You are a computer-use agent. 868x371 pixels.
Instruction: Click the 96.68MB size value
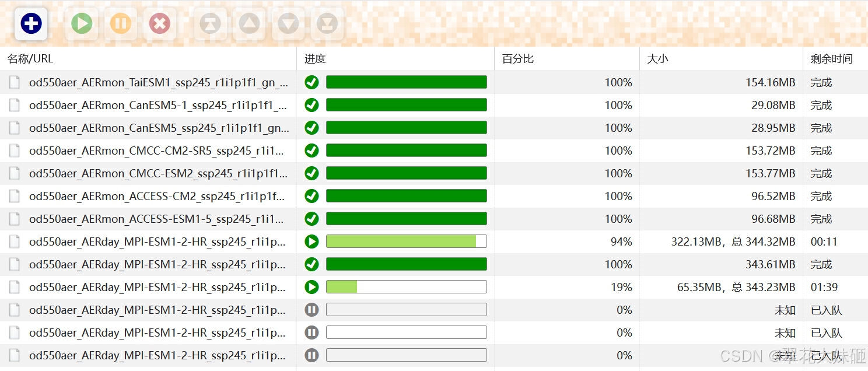coord(773,219)
